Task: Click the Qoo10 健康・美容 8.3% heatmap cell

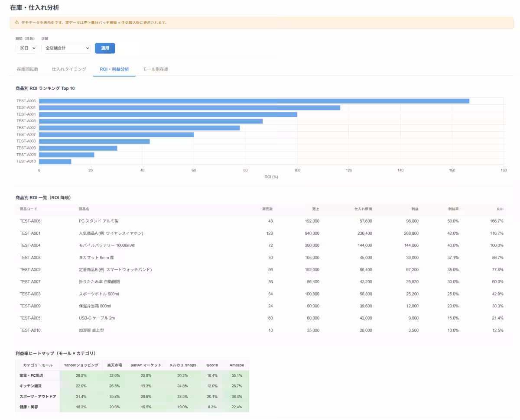Action: click(212, 407)
